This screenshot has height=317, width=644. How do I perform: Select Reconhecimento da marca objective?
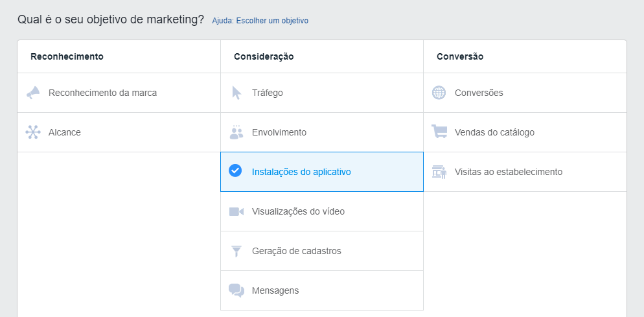102,93
